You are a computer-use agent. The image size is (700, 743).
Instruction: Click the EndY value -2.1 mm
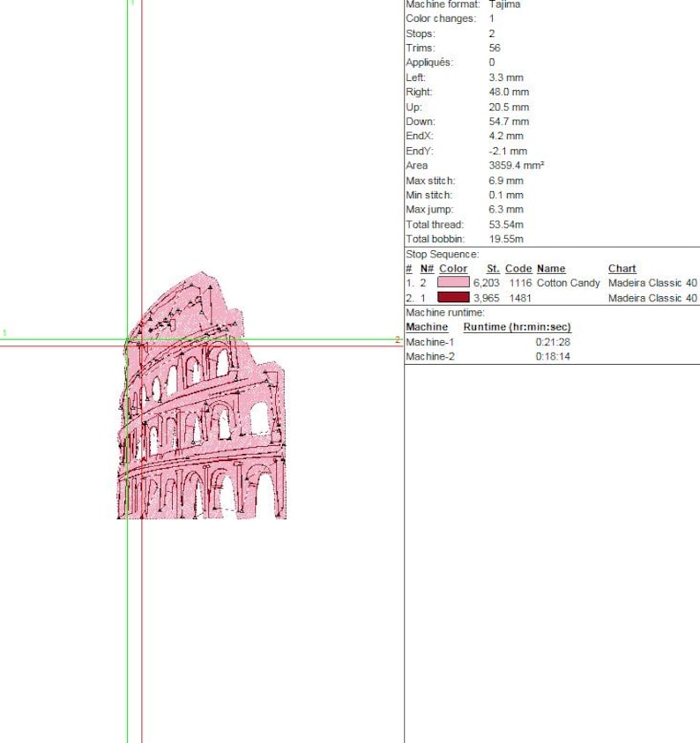[508, 152]
